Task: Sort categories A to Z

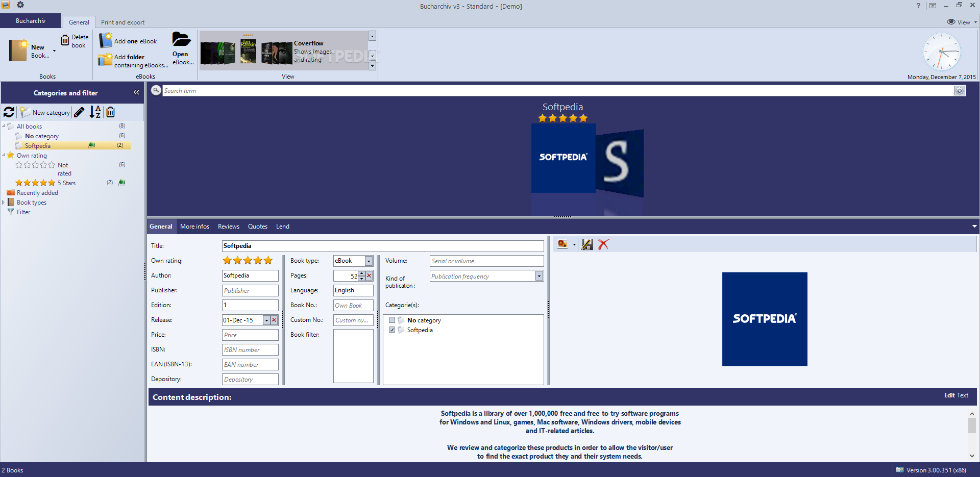Action: coord(95,112)
